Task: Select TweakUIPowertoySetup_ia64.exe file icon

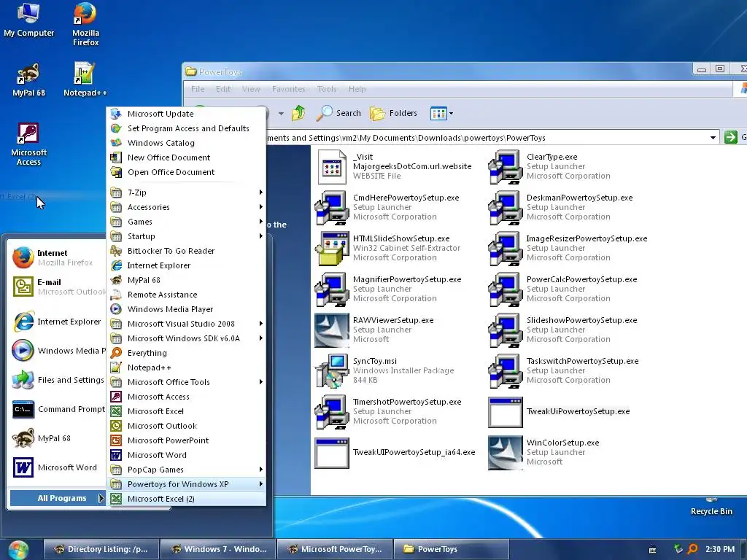Action: [x=332, y=453]
